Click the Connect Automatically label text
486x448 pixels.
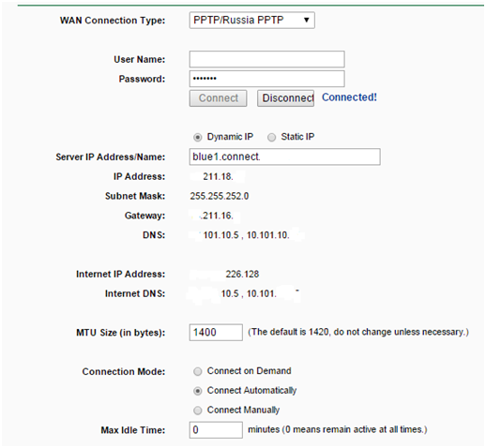[251, 391]
